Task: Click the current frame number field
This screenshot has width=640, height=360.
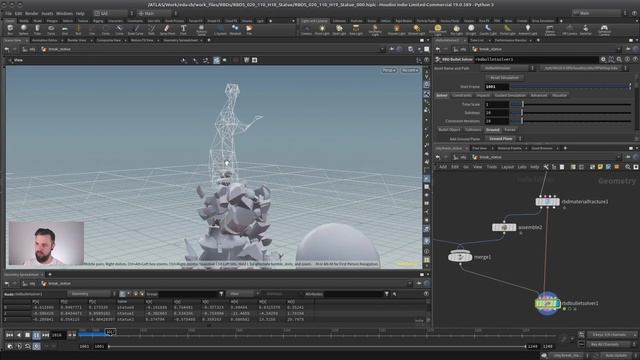Action: pos(58,335)
